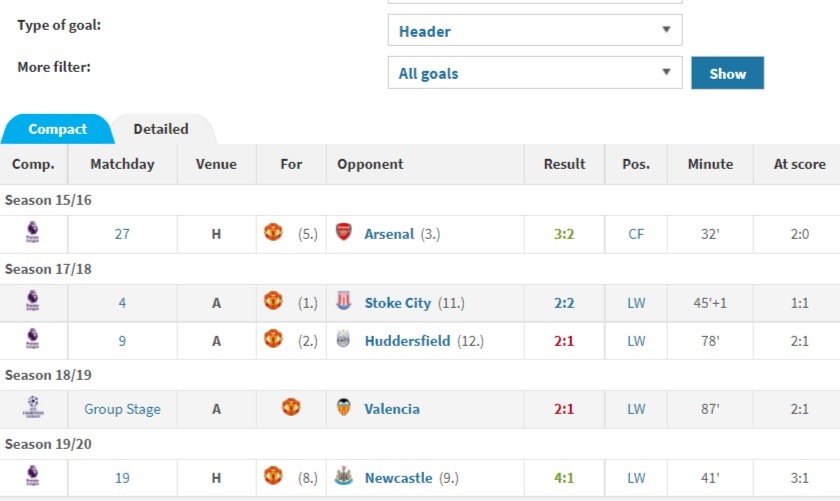The width and height of the screenshot is (840, 501).
Task: Click the Newcastle club crest icon
Action: pyautogui.click(x=343, y=476)
